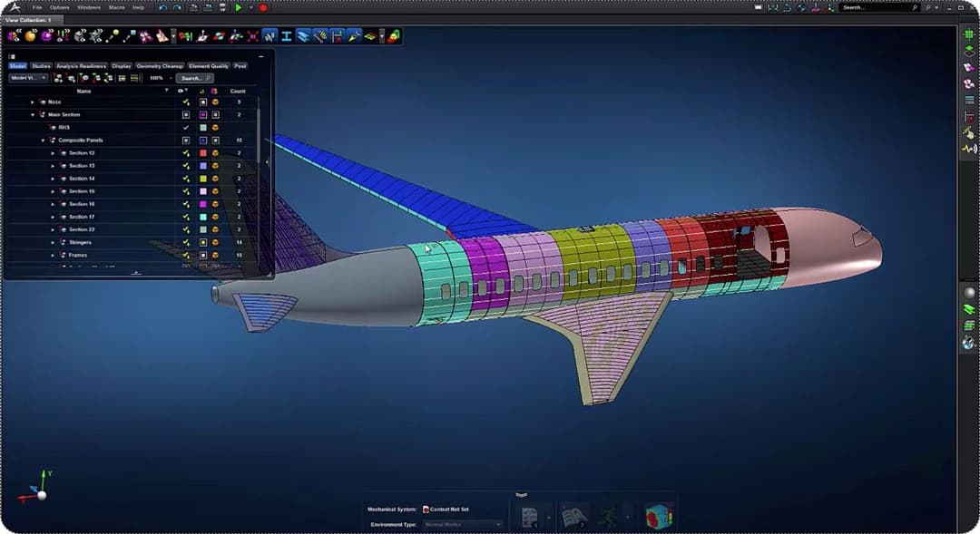Image resolution: width=980 pixels, height=534 pixels.
Task: Click the Undo arrow in top toolbar
Action: 162,7
